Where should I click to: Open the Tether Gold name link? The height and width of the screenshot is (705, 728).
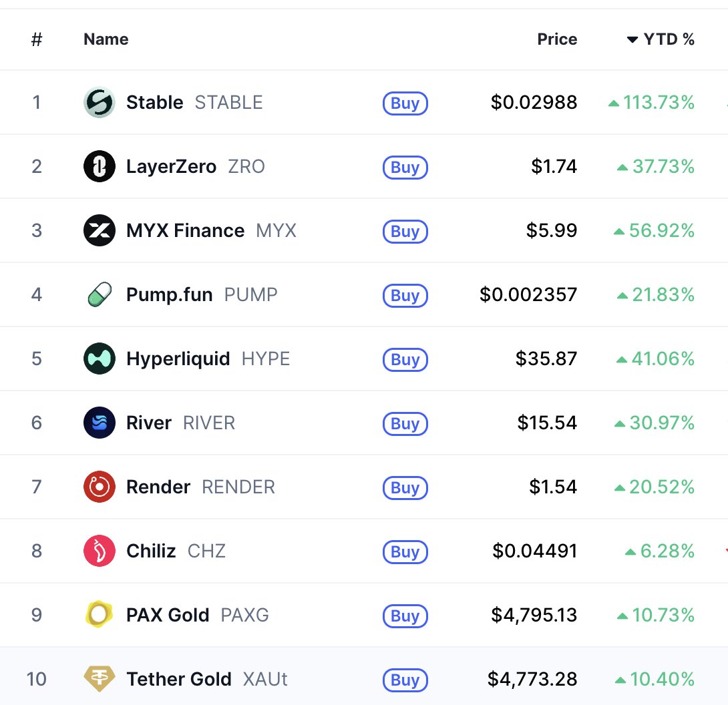pos(178,680)
